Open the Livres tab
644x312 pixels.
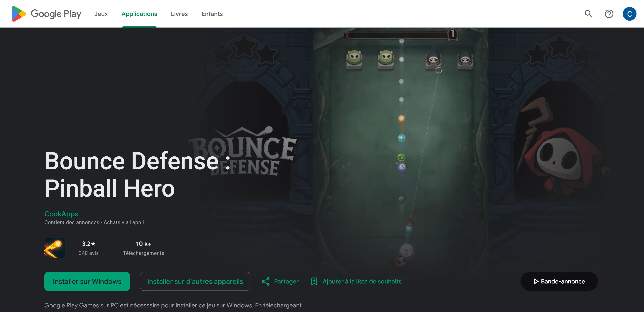click(179, 14)
